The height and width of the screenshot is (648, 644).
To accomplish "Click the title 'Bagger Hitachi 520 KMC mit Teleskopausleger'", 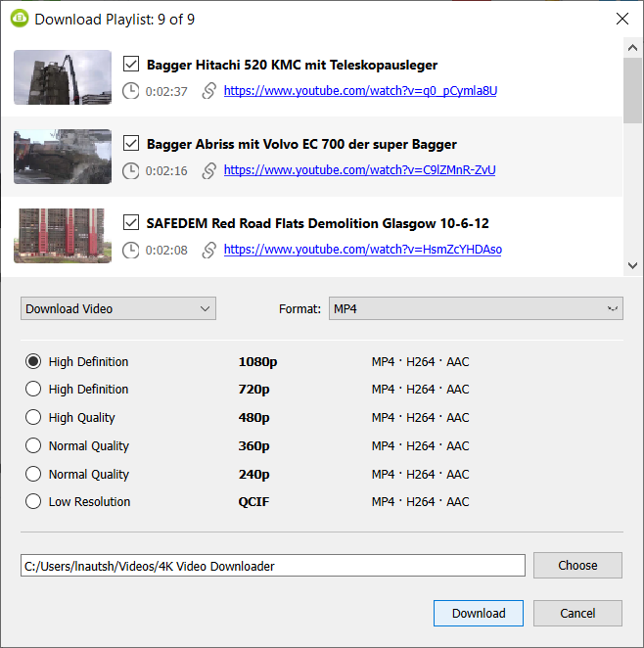I will (292, 65).
